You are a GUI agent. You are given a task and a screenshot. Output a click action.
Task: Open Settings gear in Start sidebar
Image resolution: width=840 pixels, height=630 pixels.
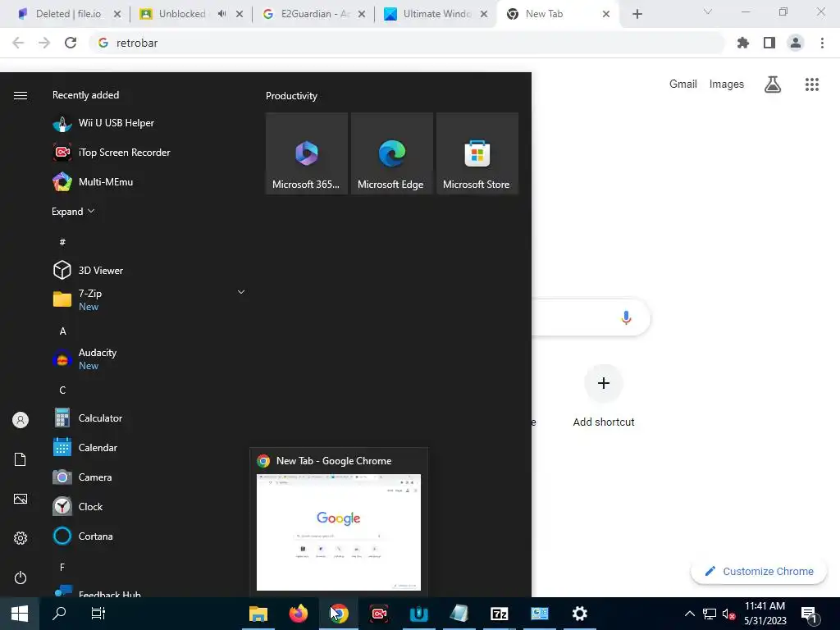[x=21, y=538]
